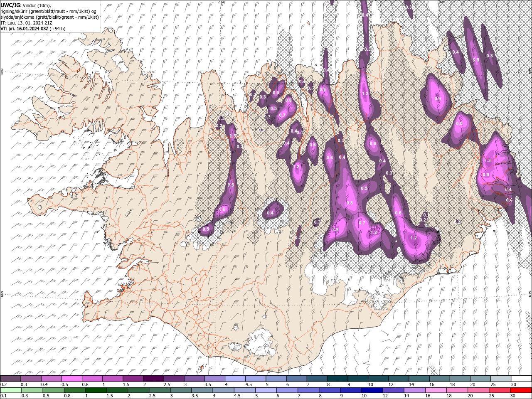Image resolution: width=532 pixels, height=399 pixels.
Task: Click the 'VT: þri. 16.01.2024 03Z' valid time
Action: [24, 29]
